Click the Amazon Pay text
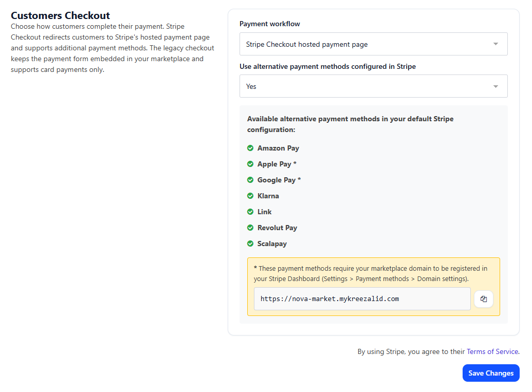The width and height of the screenshot is (532, 392). pos(278,148)
